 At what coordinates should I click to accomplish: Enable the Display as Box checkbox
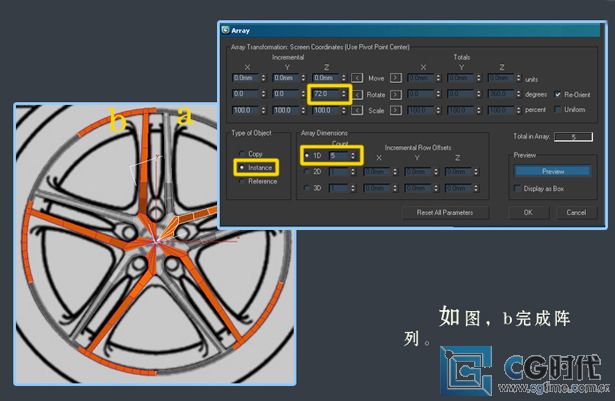pos(519,187)
